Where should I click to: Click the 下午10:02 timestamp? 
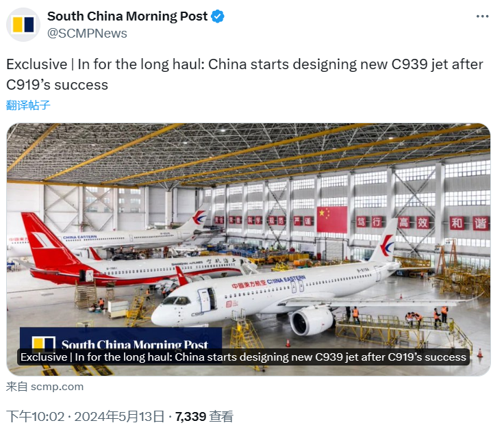pyautogui.click(x=36, y=417)
